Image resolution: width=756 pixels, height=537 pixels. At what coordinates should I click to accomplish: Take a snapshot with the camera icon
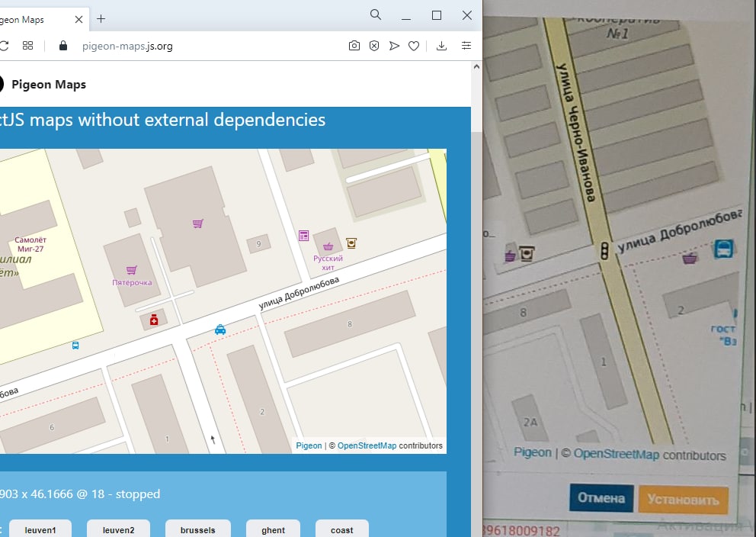click(354, 46)
